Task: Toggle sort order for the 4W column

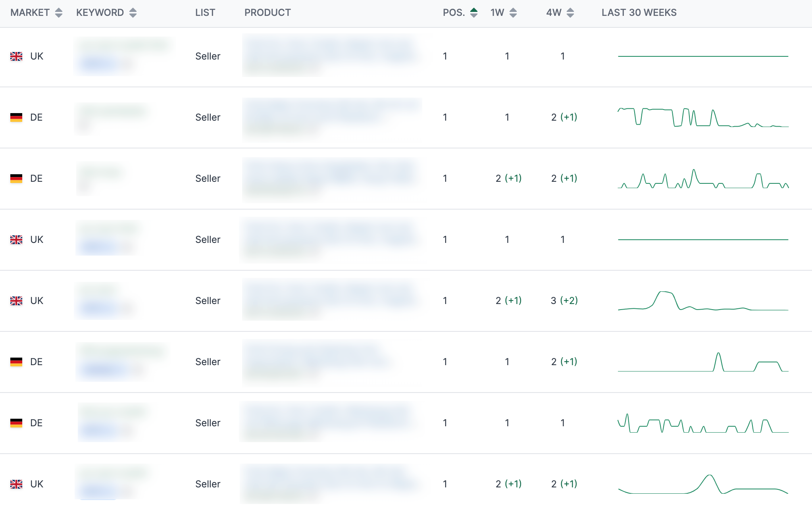Action: click(571, 12)
